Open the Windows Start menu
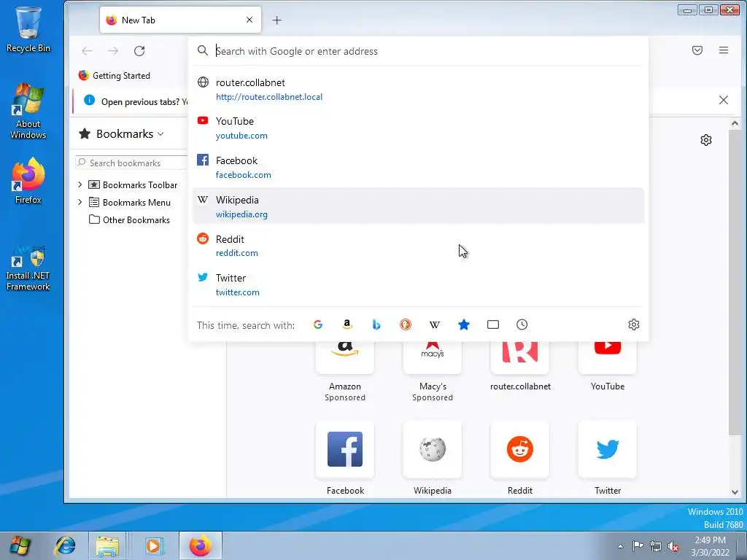This screenshot has height=560, width=747. click(x=20, y=545)
